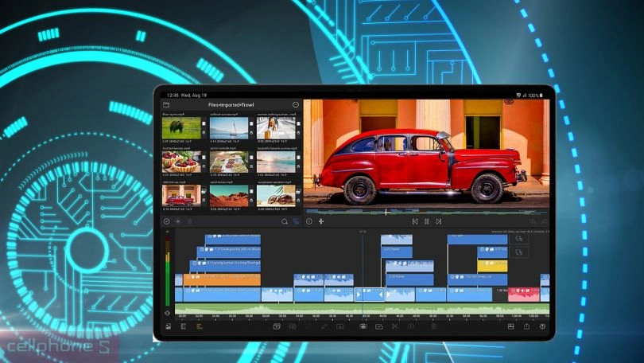This screenshot has width=644, height=363.
Task: Skip to the next clip
Action: click(438, 221)
